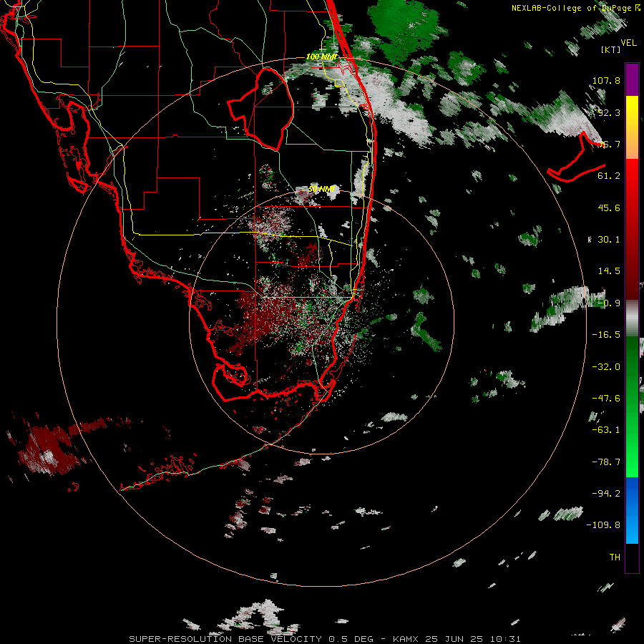Select the 92.3 legend value

coord(609,112)
